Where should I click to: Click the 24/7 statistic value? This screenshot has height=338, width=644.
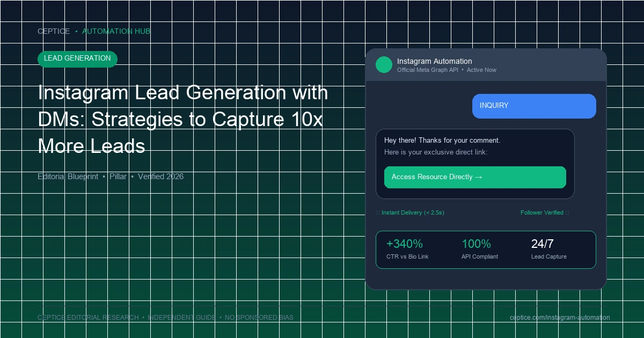tap(542, 244)
